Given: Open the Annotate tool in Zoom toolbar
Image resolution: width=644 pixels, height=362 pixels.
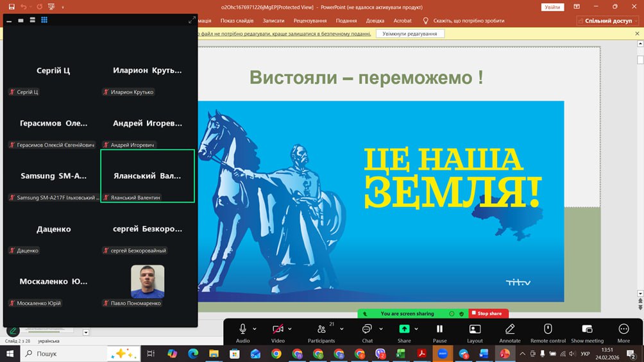Looking at the screenshot, I should click(510, 329).
